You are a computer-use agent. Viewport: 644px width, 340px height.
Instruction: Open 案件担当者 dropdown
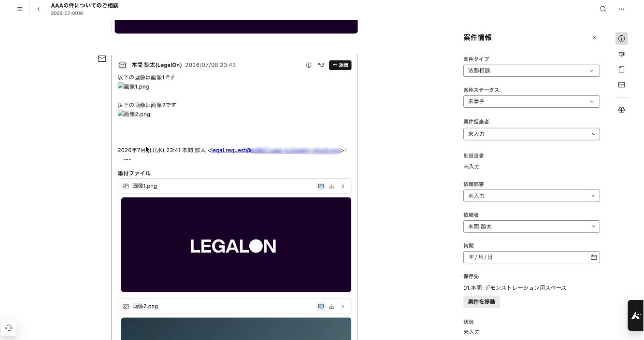point(531,134)
